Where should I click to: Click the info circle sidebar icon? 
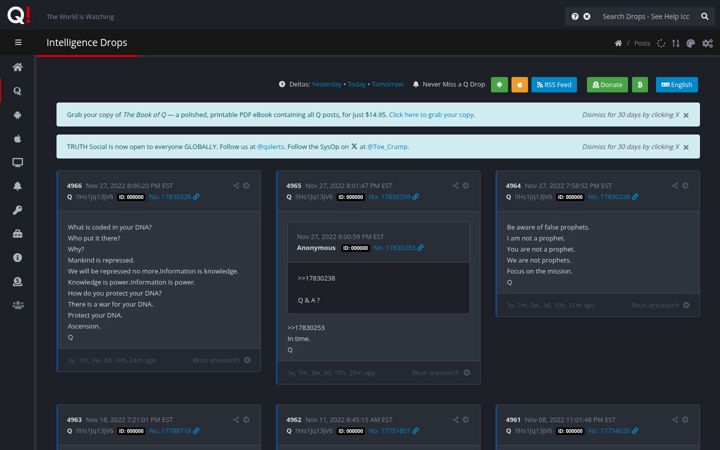pos(17,258)
